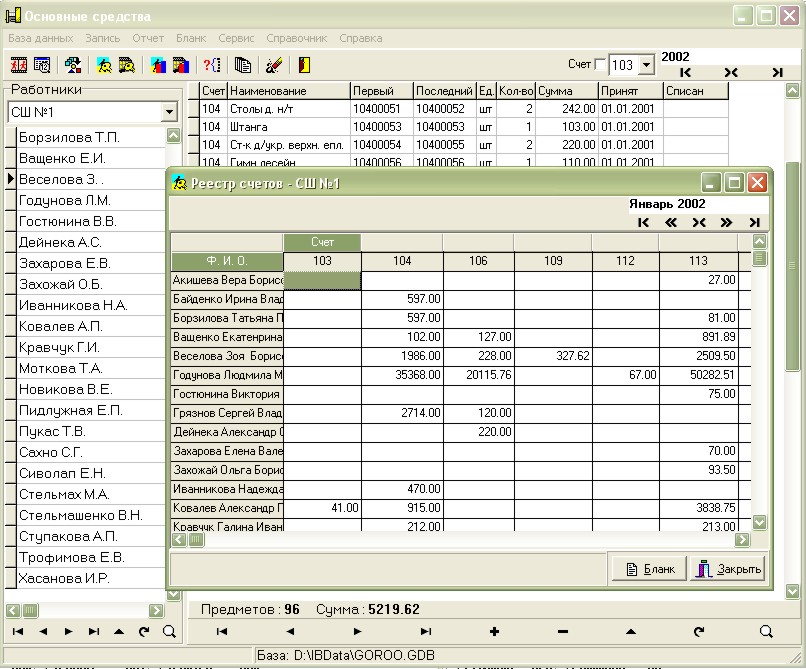
Task: Open the account number 103 dropdown
Action: pyautogui.click(x=645, y=65)
